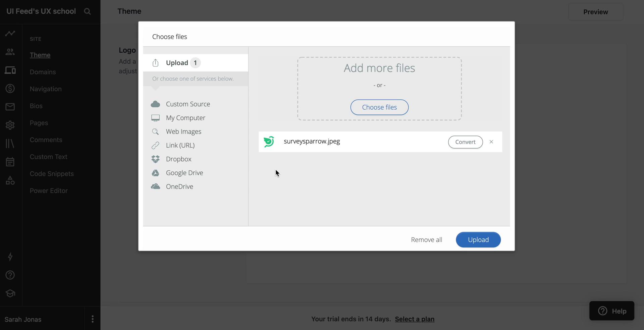Open Comments in the Site menu
The width and height of the screenshot is (644, 330).
pyautogui.click(x=46, y=140)
